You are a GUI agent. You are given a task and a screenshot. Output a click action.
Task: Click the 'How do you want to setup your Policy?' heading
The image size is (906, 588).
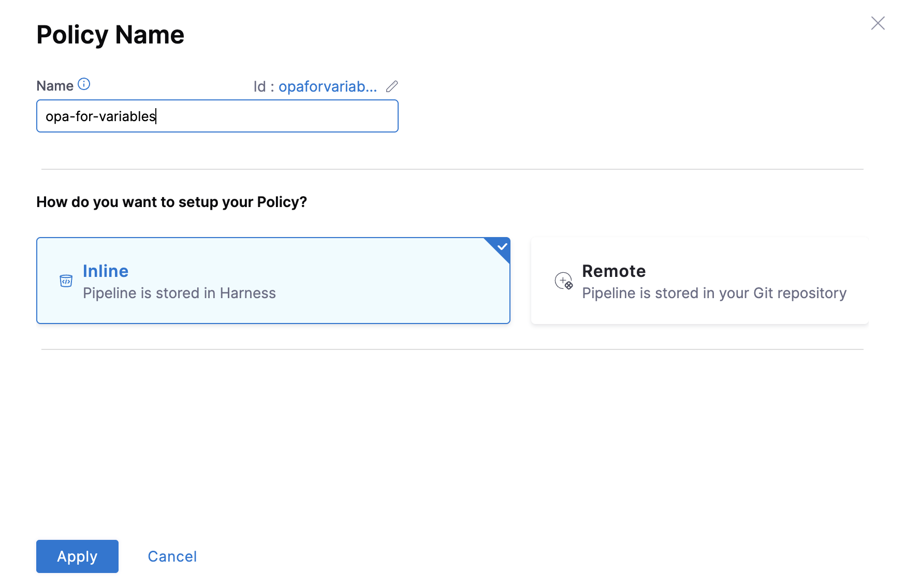pos(171,202)
